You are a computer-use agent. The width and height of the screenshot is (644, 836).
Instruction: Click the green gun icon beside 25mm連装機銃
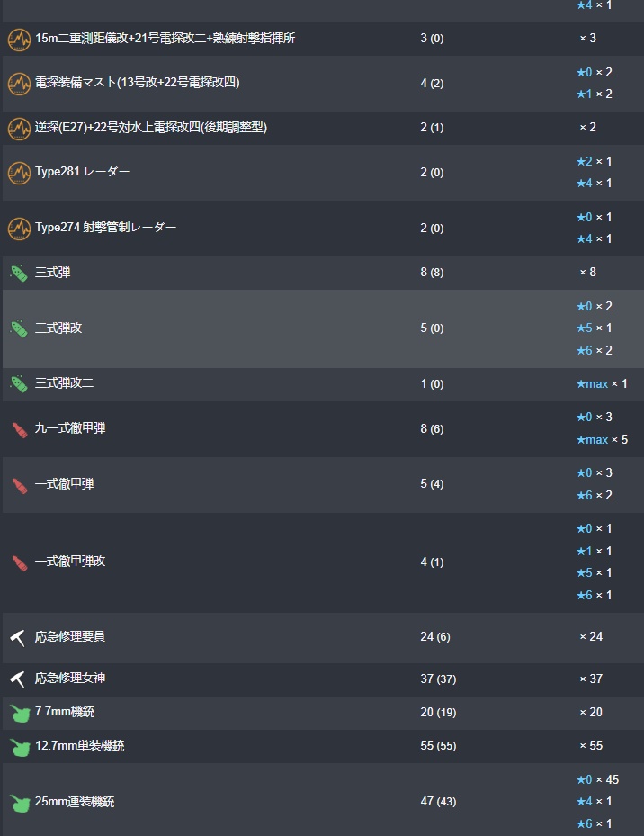click(x=19, y=802)
